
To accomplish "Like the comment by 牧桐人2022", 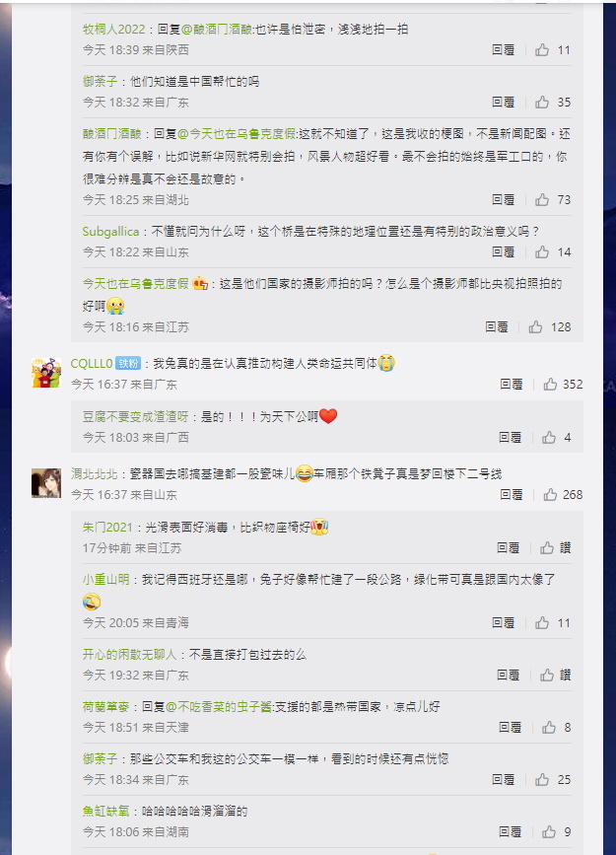I will [x=542, y=50].
